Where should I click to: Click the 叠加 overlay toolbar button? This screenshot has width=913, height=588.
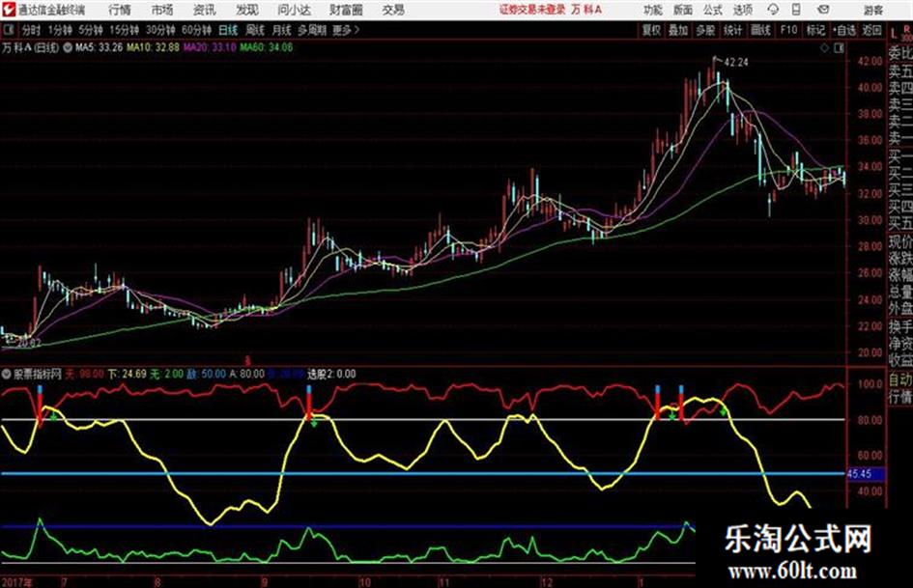(678, 30)
